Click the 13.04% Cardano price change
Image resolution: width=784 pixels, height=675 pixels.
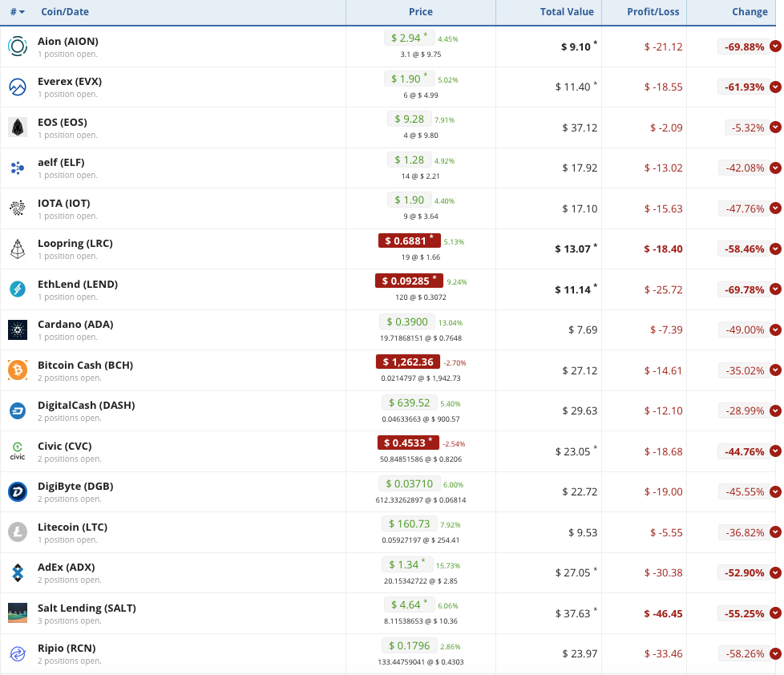451,323
